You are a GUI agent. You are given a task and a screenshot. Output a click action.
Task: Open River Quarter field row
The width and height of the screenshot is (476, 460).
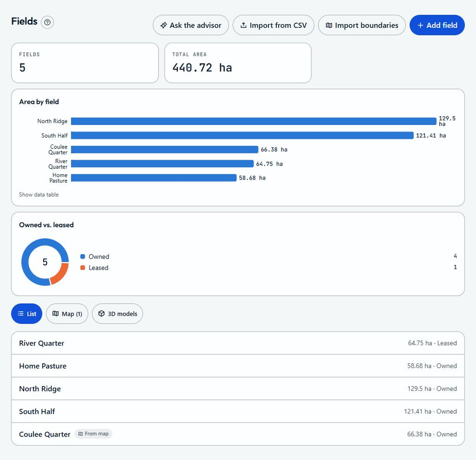point(238,343)
